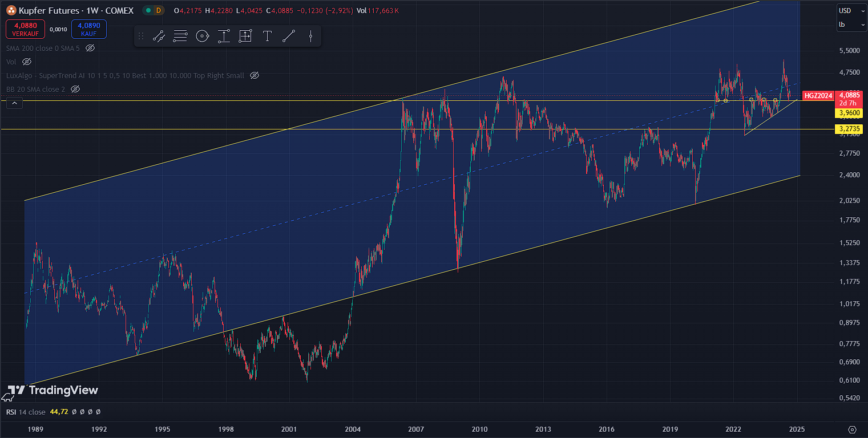Screen dimensions: 868x438
Task: Click the orange D delayed-data badge
Action: pyautogui.click(x=158, y=10)
